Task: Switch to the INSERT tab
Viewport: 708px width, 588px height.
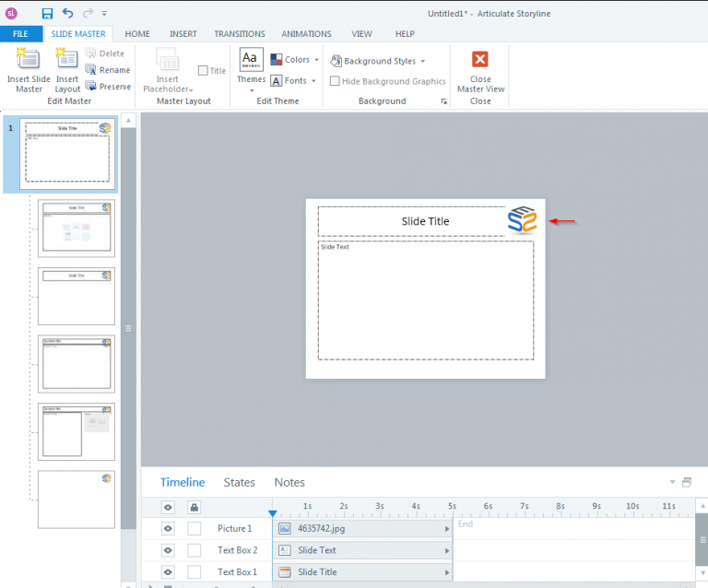Action: [183, 34]
